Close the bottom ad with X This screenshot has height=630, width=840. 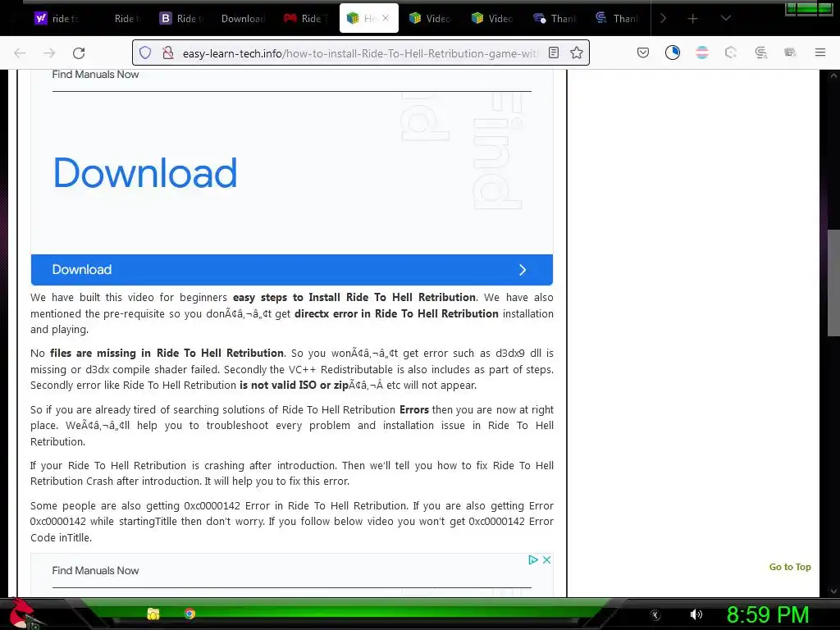coord(546,559)
